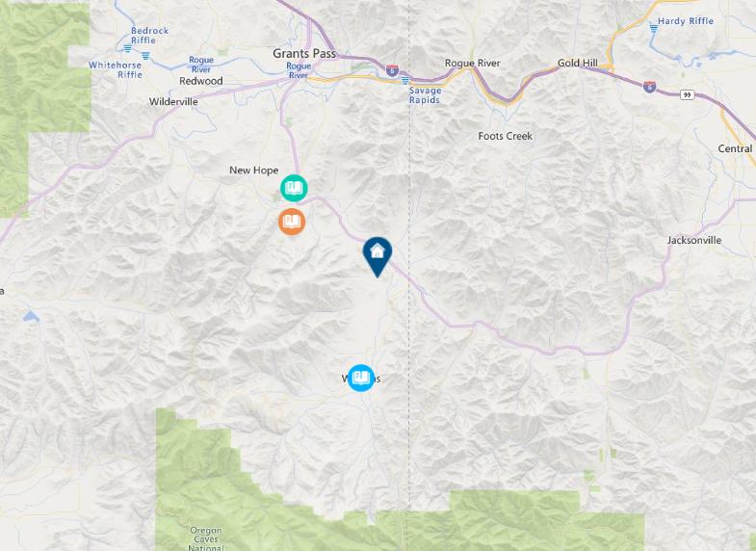Image resolution: width=756 pixels, height=551 pixels.
Task: Select the orange school book marker
Action: 292,222
